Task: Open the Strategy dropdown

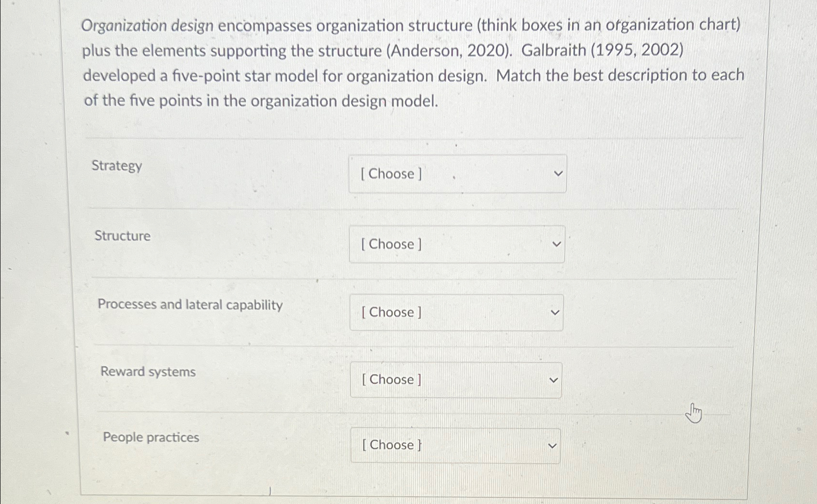Action: coord(456,174)
